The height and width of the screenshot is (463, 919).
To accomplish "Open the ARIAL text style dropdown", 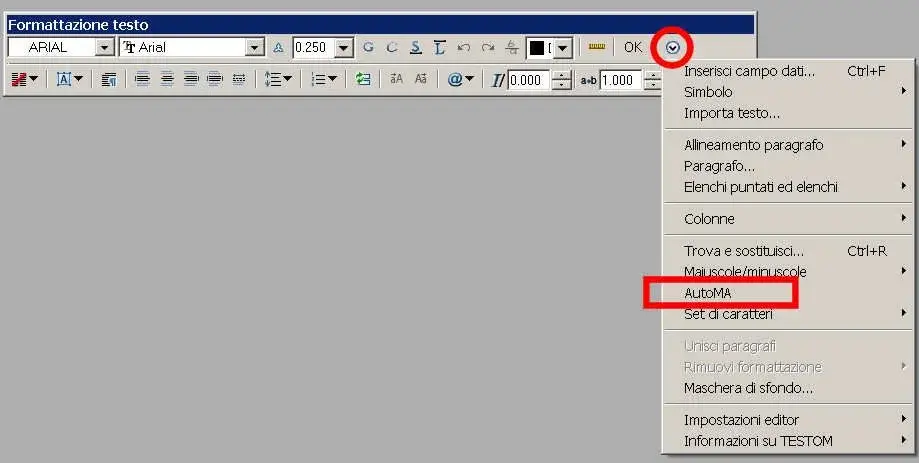I will [104, 47].
